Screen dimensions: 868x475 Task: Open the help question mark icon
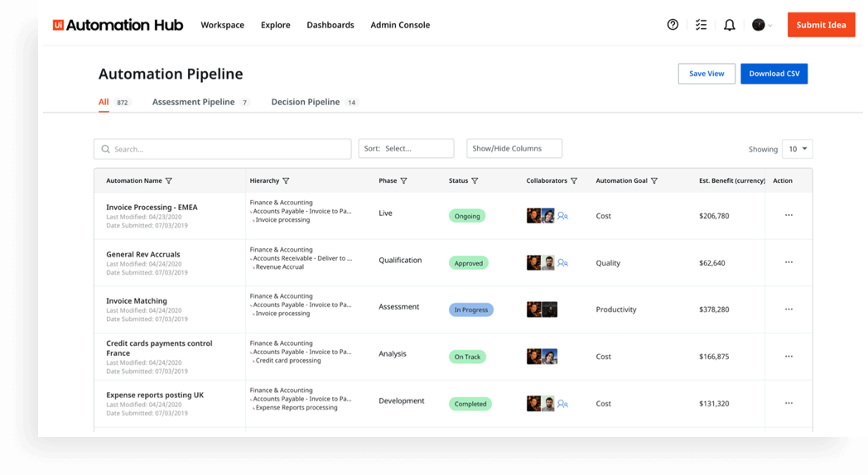point(673,24)
